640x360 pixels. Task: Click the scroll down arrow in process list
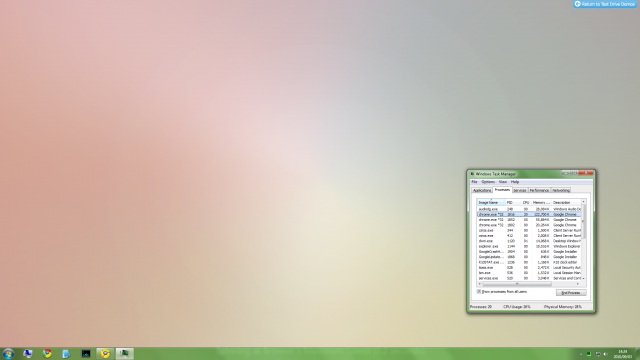pyautogui.click(x=584, y=278)
